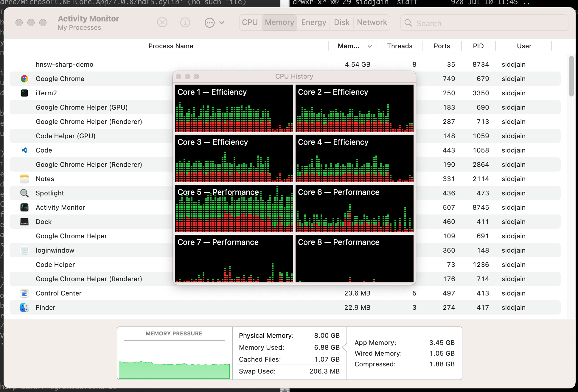Viewport: 578px width, 392px height.
Task: Click the process info (i) icon
Action: (x=185, y=23)
